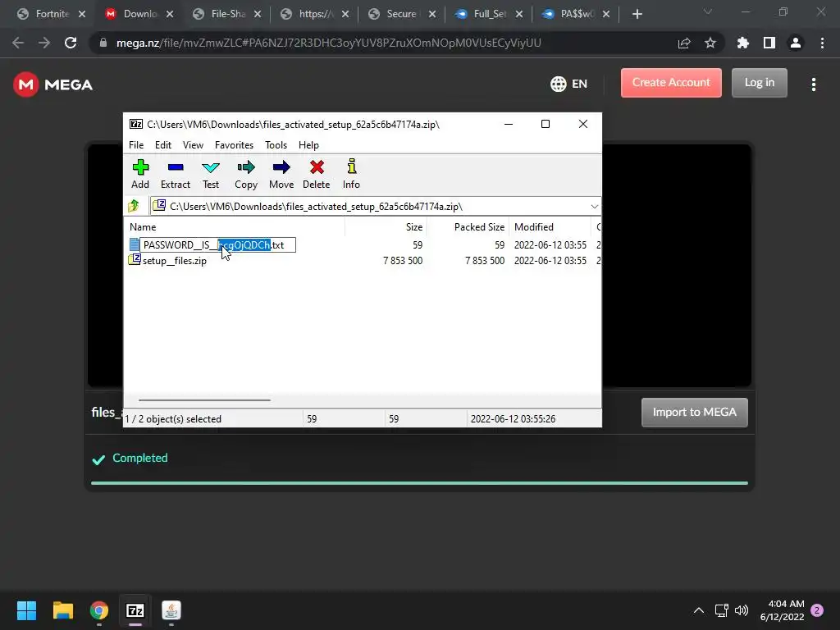Close the Fortnite browser tab
Screen dimensions: 840x630
(x=82, y=14)
